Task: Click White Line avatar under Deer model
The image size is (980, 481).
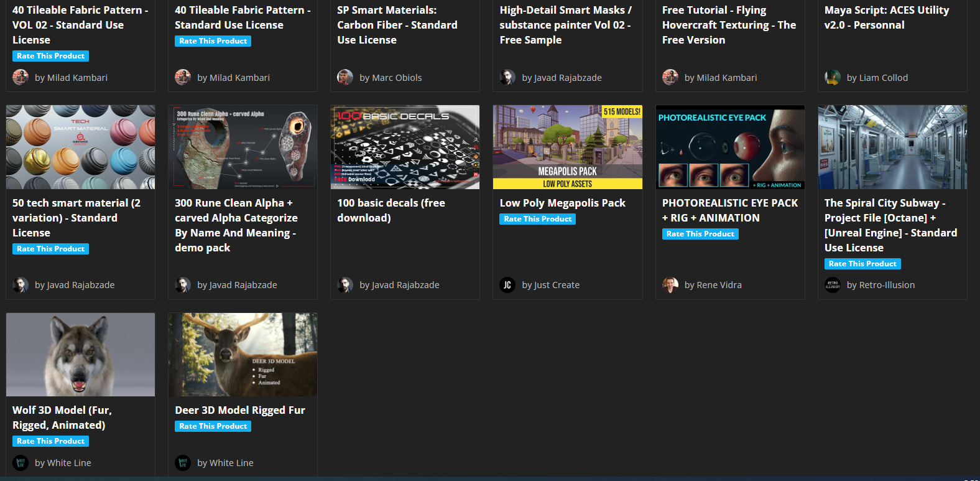Action: pyautogui.click(x=183, y=463)
